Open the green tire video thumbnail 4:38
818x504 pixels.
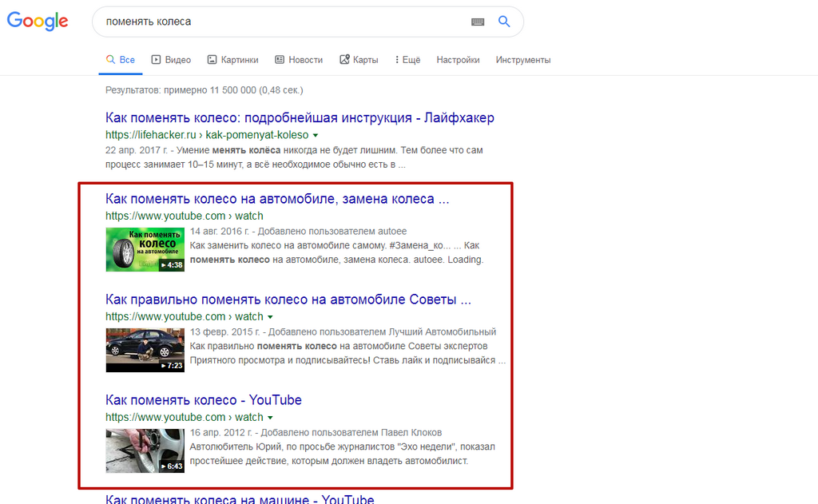tap(145, 249)
